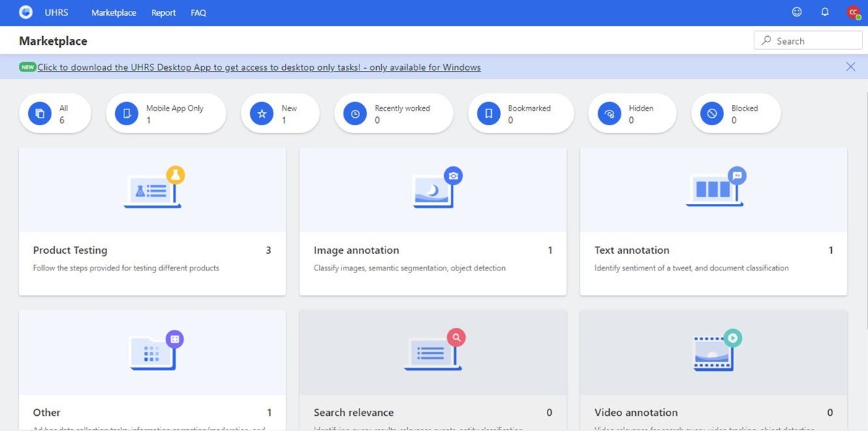This screenshot has height=431, width=868.
Task: Click the Text annotation chat illustration
Action: point(716,187)
